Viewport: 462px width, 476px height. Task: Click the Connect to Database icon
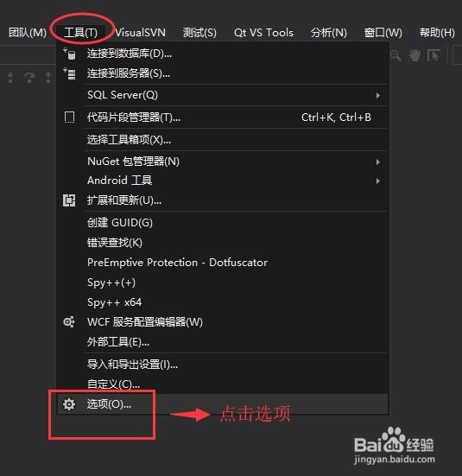(x=69, y=54)
